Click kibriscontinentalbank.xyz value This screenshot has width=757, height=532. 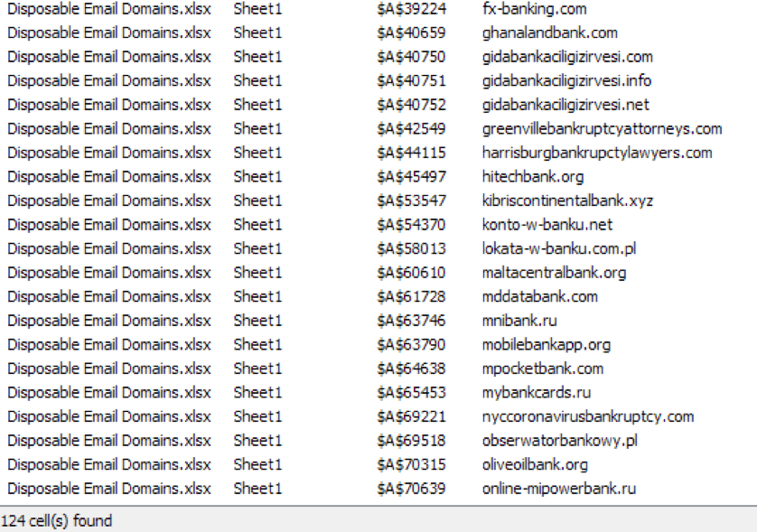coord(567,201)
